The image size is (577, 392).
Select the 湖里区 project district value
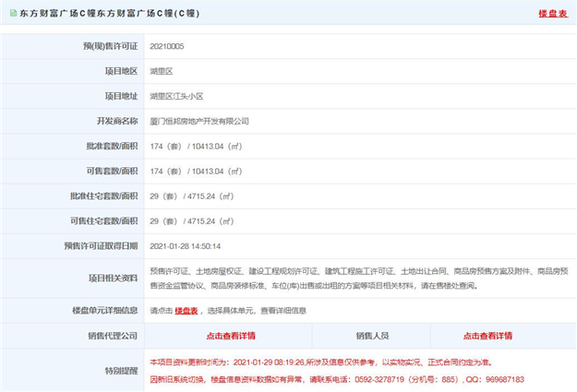click(x=162, y=71)
